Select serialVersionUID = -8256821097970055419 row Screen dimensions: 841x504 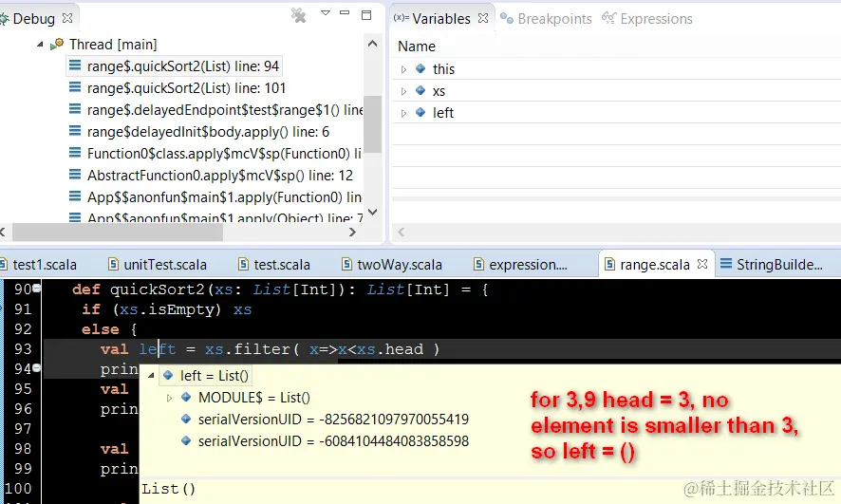[325, 420]
